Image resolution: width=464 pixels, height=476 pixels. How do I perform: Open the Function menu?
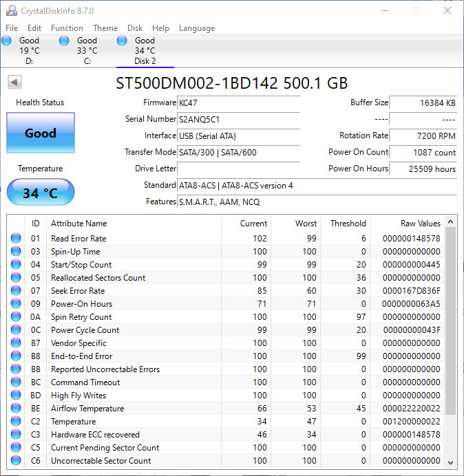[x=67, y=28]
